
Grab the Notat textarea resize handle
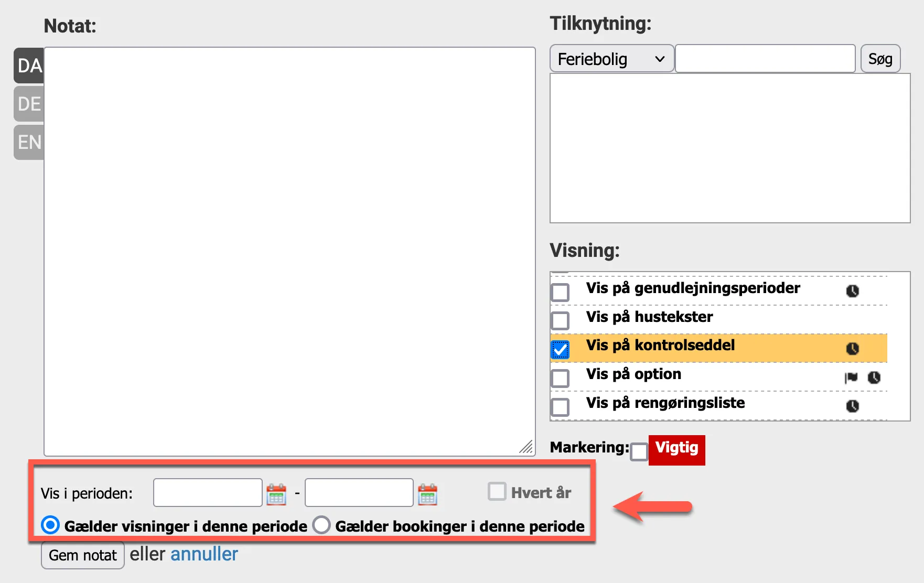point(527,447)
